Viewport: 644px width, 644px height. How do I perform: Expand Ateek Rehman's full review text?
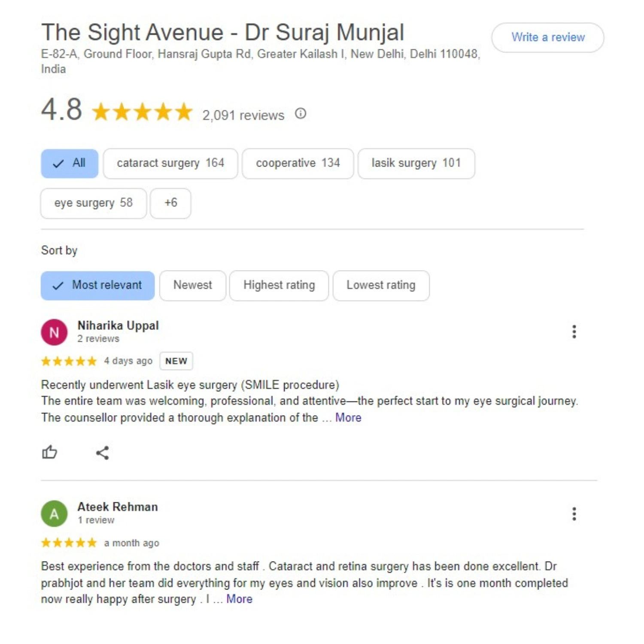coord(239,599)
